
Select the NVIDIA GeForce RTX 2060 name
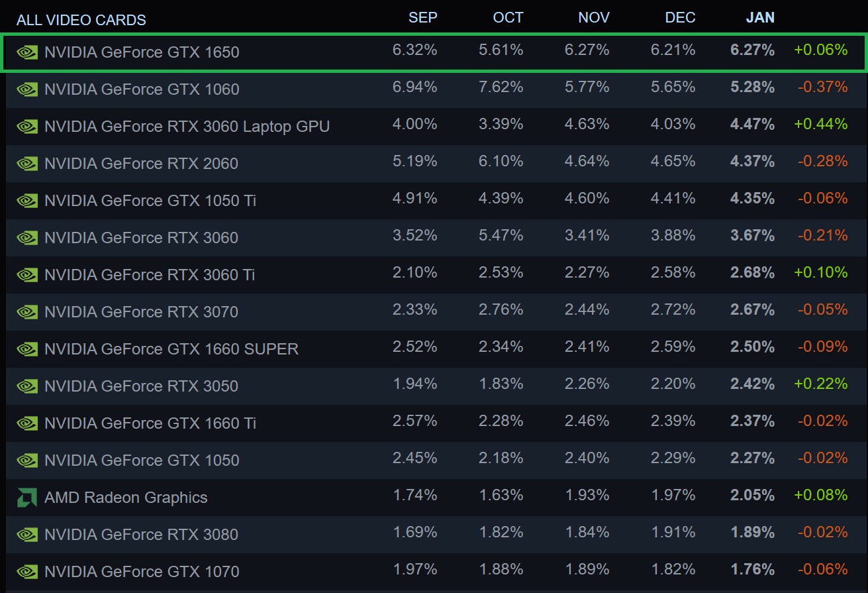[x=141, y=164]
